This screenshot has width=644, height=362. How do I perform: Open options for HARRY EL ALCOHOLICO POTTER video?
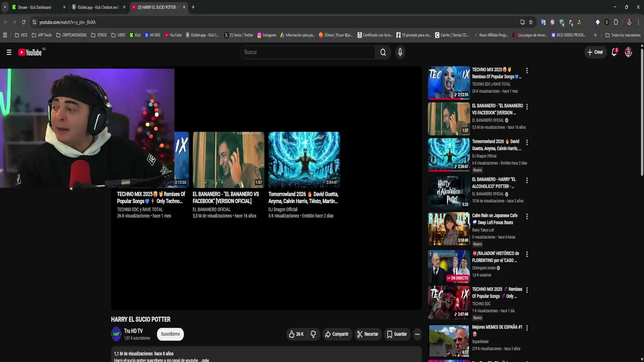click(x=527, y=180)
